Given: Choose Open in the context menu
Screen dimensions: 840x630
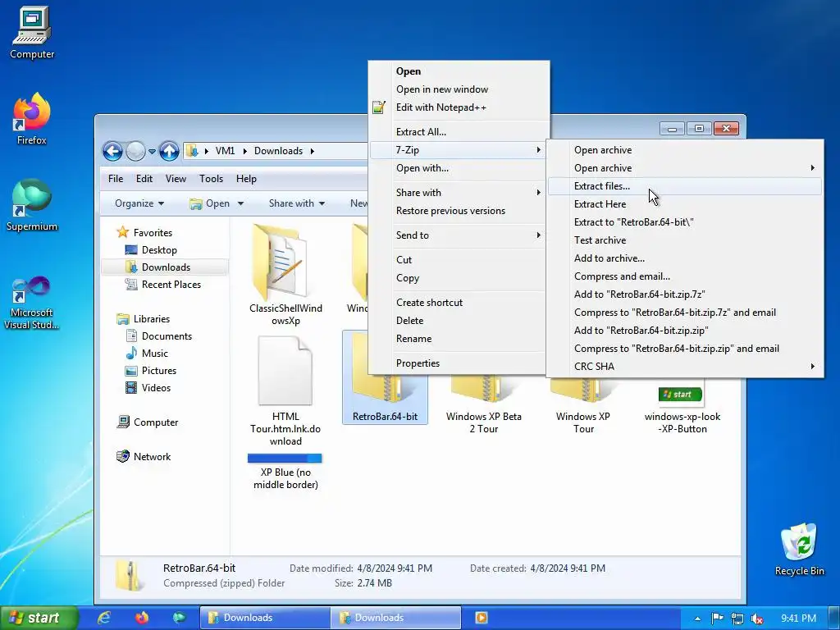Looking at the screenshot, I should (459, 71).
